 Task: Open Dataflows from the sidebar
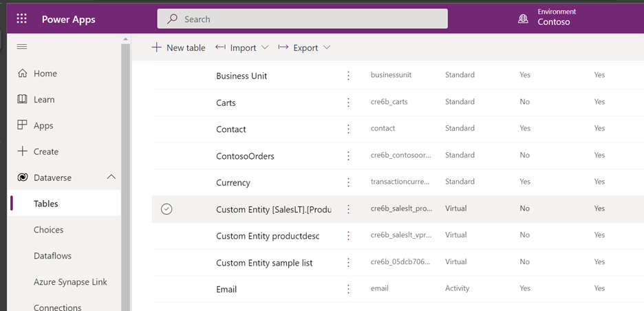click(52, 256)
